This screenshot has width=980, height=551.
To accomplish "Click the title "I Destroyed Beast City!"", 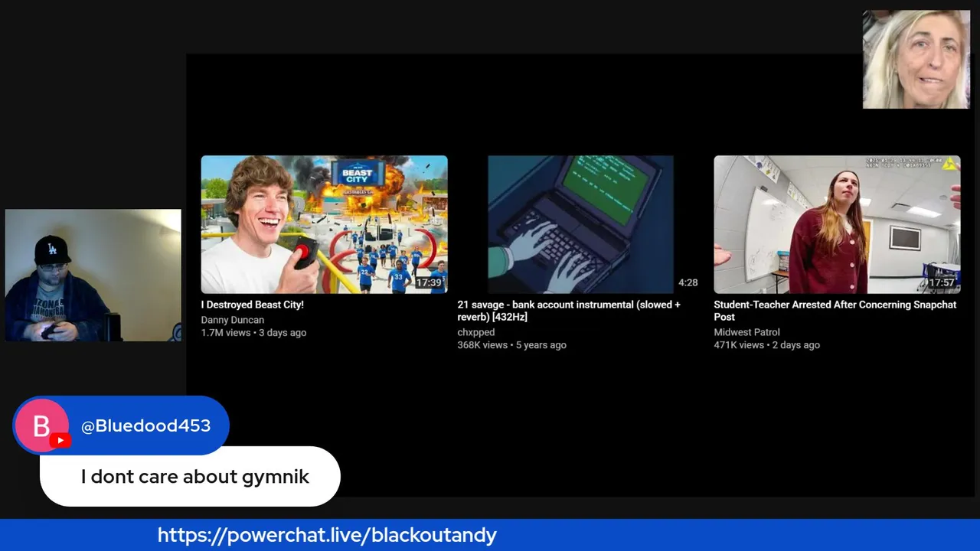I will coord(253,305).
